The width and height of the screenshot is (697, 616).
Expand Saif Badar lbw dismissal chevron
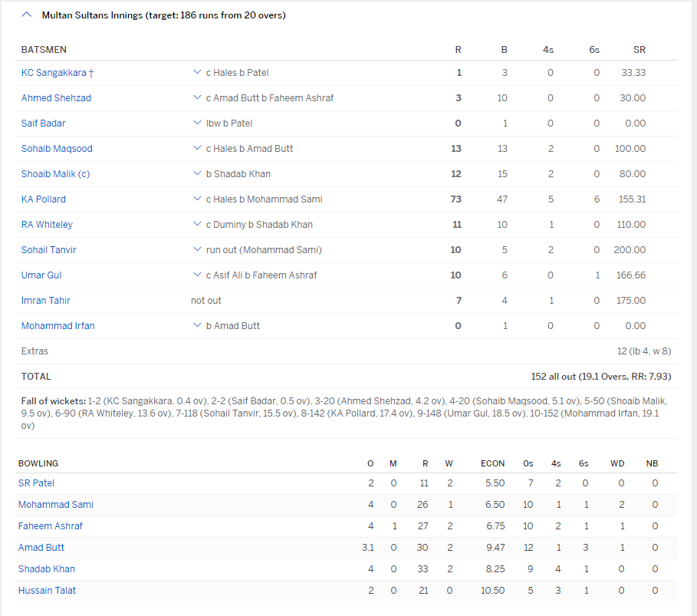(197, 123)
